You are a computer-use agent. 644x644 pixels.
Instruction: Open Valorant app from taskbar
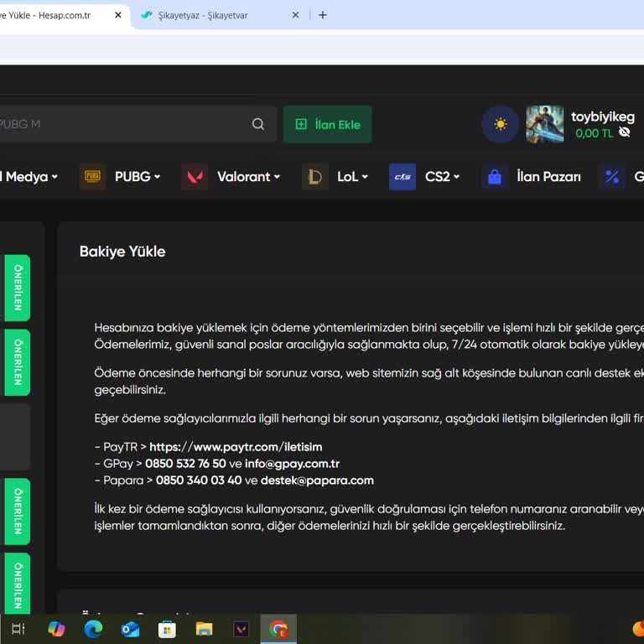[241, 629]
